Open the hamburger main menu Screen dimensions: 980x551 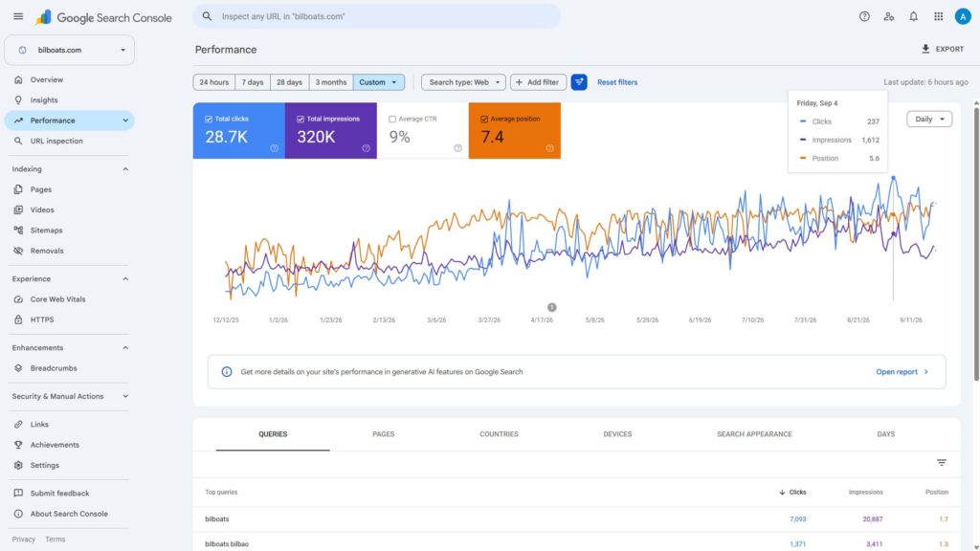(18, 16)
